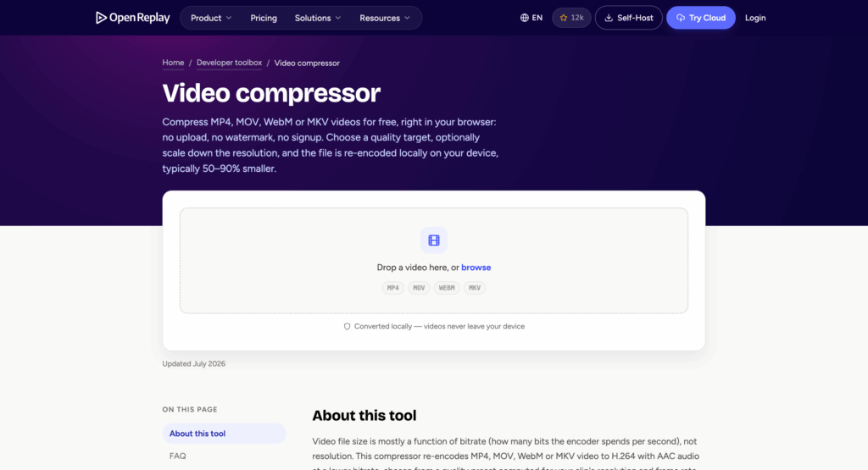Click the browse link to pick a video
Image resolution: width=868 pixels, height=470 pixels.
click(x=476, y=267)
